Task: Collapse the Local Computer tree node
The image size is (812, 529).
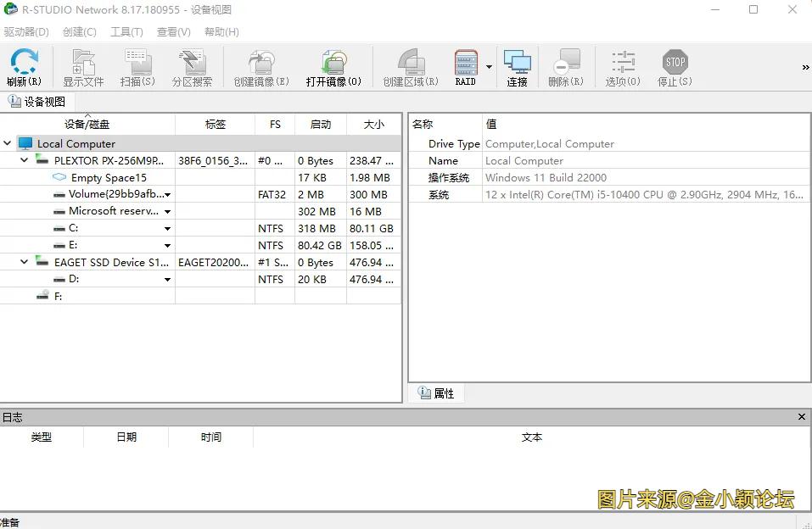Action: pos(7,143)
